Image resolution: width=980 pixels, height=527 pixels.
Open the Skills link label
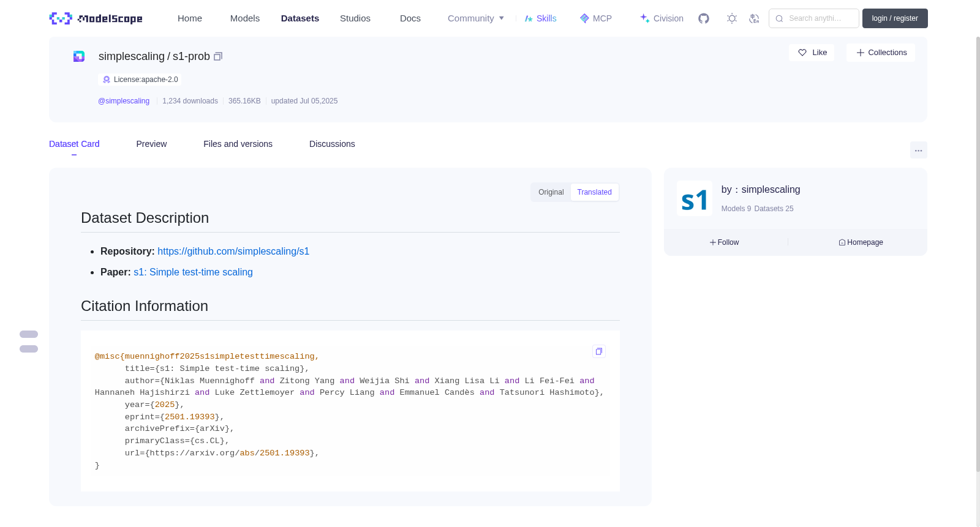[546, 18]
